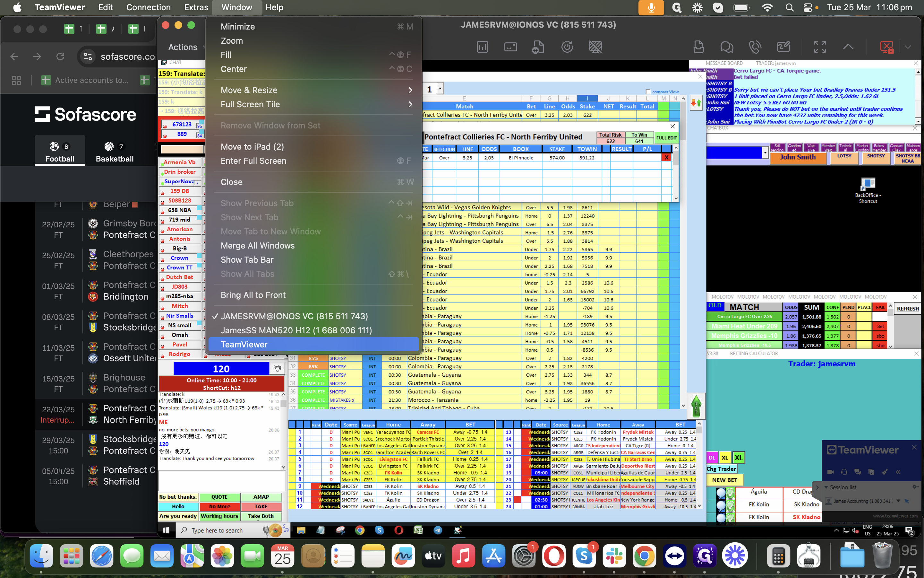Viewport: 924px width, 578px height.
Task: Toggle green check beside first FK Kolin row
Action: point(730,505)
